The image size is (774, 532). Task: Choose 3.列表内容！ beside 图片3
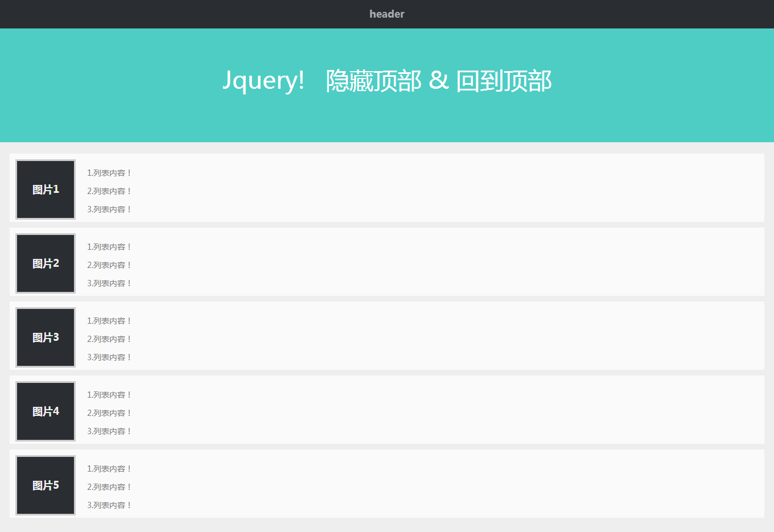[x=109, y=357]
